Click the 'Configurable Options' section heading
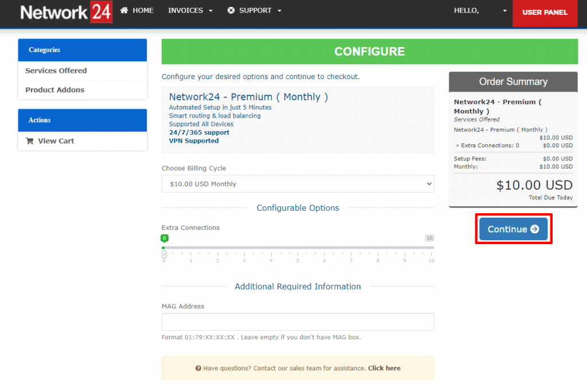 point(298,208)
